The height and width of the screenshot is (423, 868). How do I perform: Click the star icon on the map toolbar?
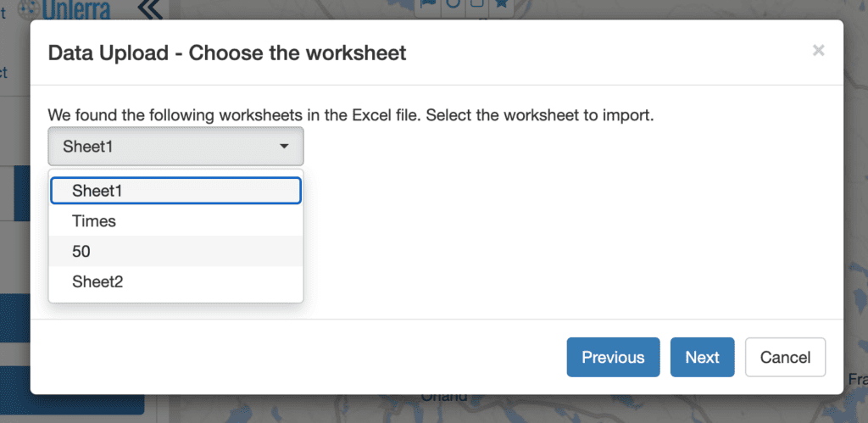point(502,5)
